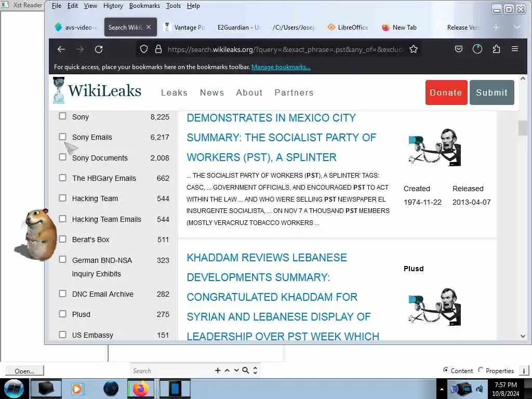The width and height of the screenshot is (532, 399).
Task: Click the magnifier search icon in Xst Reader
Action: click(x=246, y=370)
